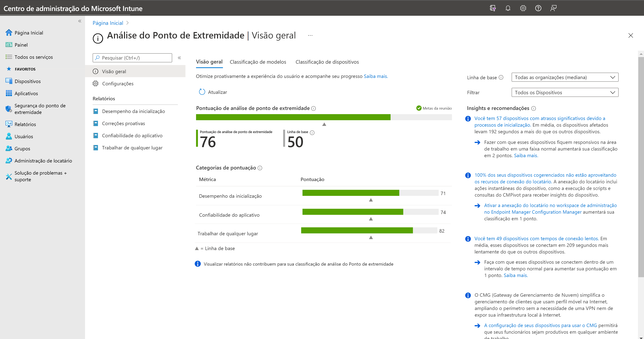Click the Grupos people icon
This screenshot has width=644, height=339.
coord(9,148)
